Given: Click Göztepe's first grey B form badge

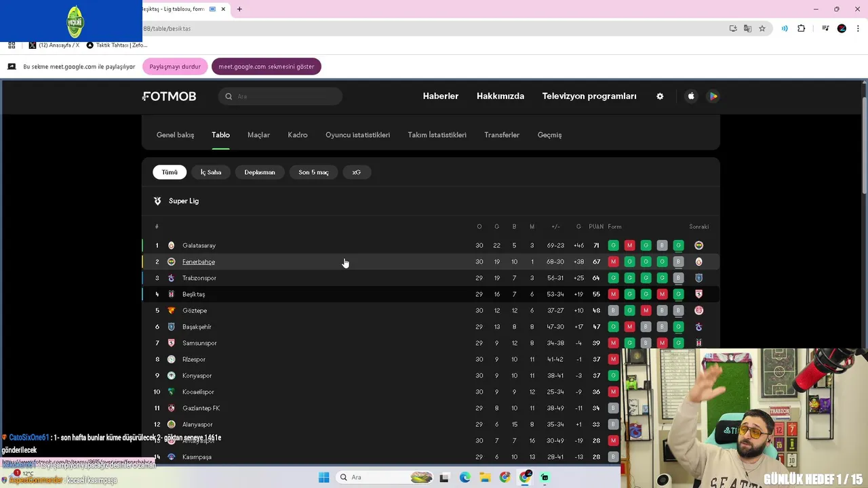Looking at the screenshot, I should click(x=613, y=310).
